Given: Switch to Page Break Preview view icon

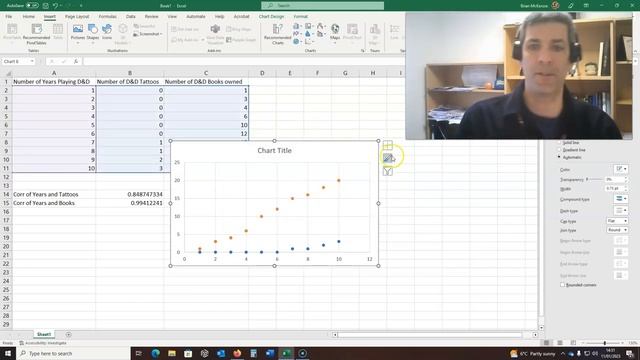Looking at the screenshot, I should coord(573,343).
